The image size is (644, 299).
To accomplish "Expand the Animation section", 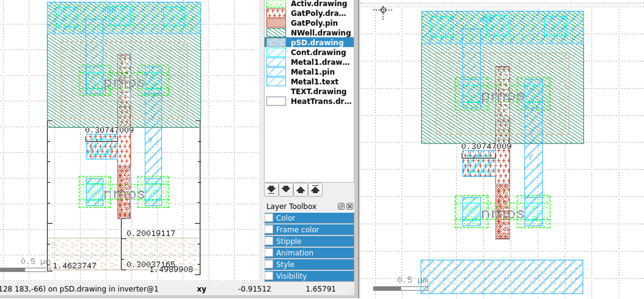I will pyautogui.click(x=294, y=253).
